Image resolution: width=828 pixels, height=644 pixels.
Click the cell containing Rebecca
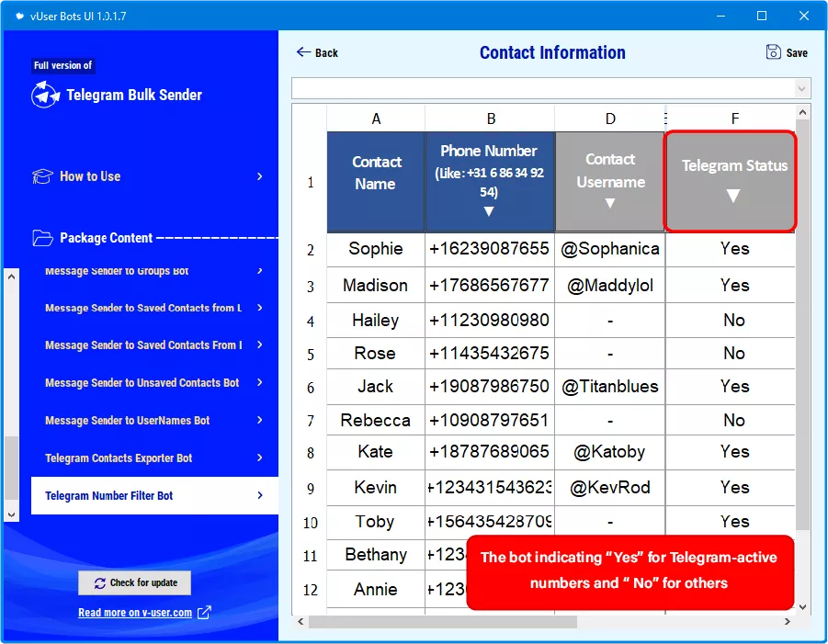(x=376, y=420)
